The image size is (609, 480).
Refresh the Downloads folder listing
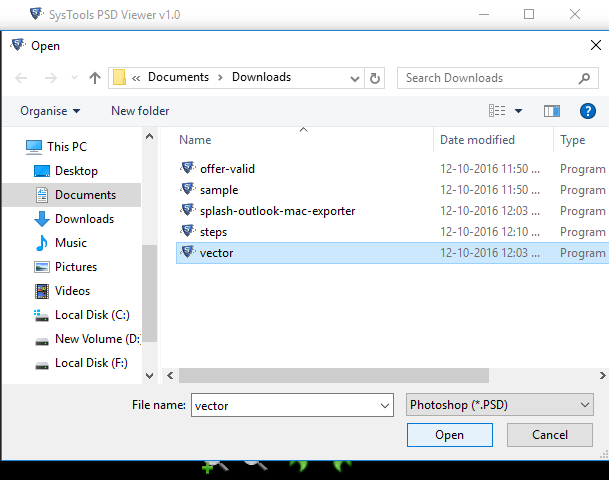tap(375, 78)
